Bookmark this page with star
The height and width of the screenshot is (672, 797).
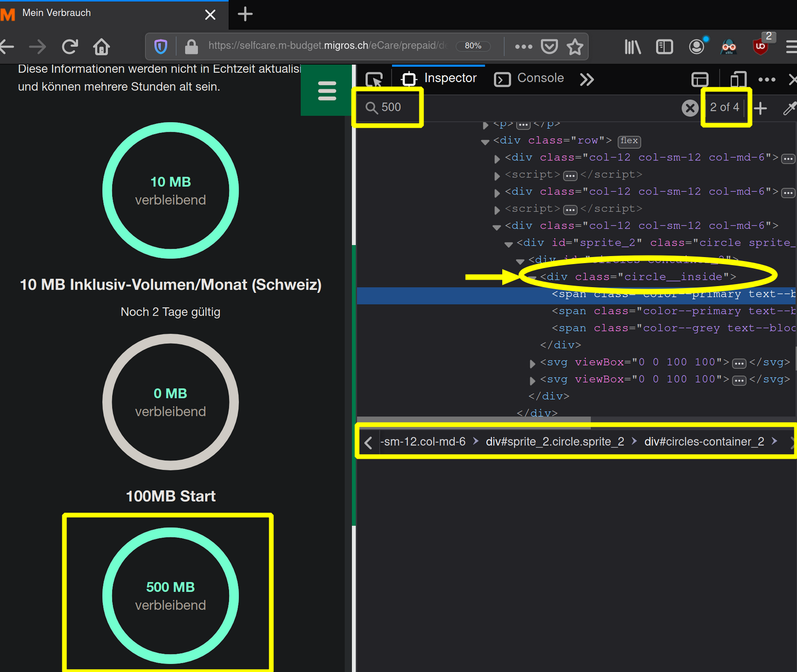click(575, 47)
